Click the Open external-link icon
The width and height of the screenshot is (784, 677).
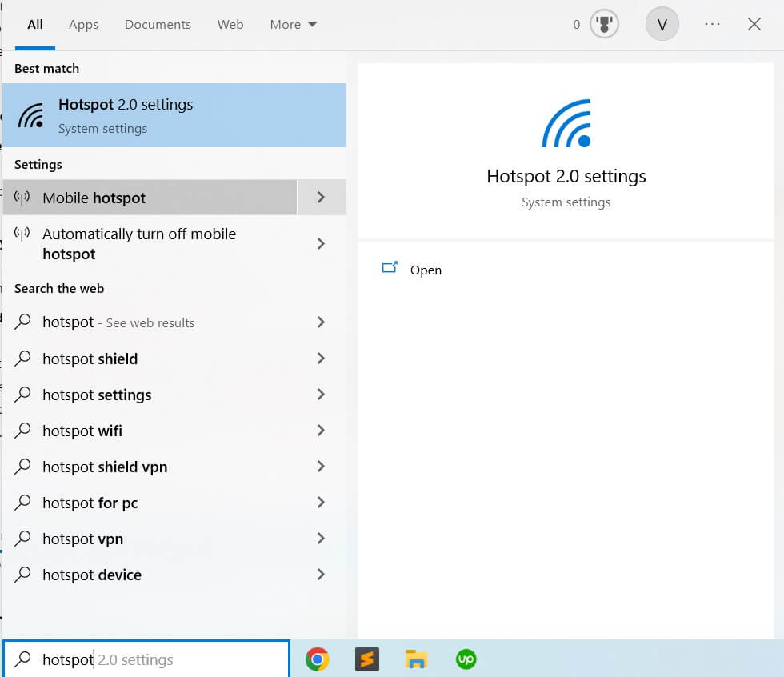click(x=390, y=267)
